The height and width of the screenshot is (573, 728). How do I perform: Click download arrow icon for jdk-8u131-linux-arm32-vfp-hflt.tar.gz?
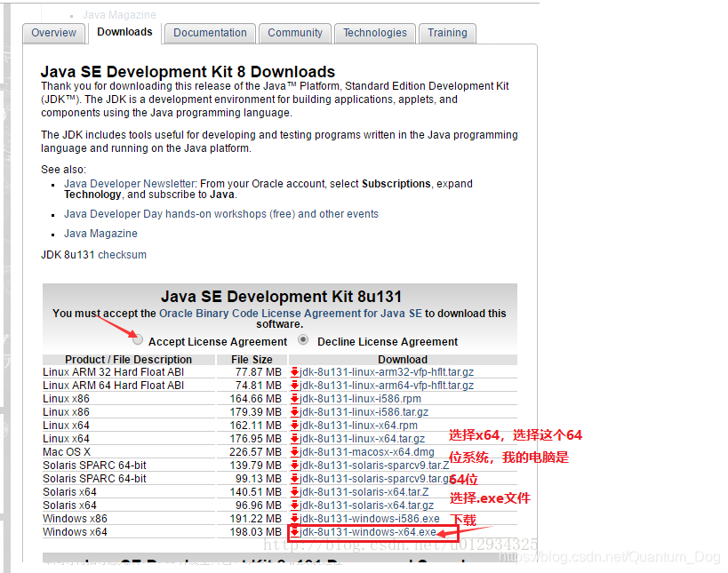[294, 372]
